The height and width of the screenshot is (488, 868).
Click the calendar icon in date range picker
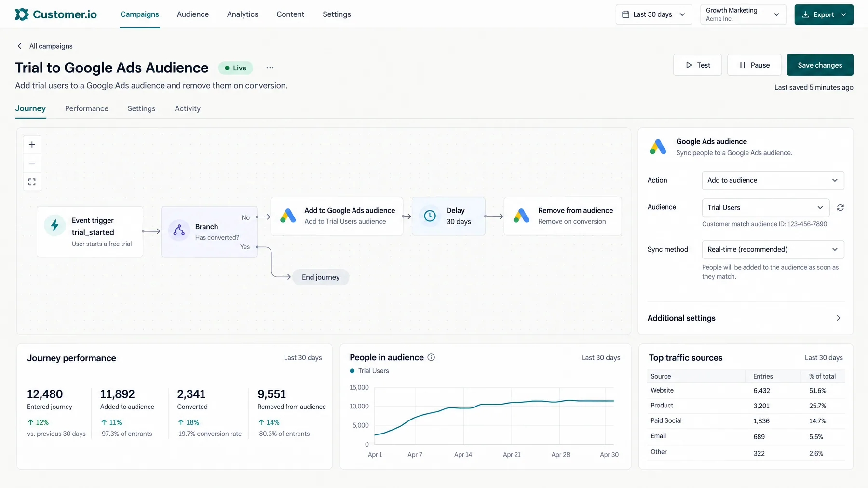pos(625,14)
